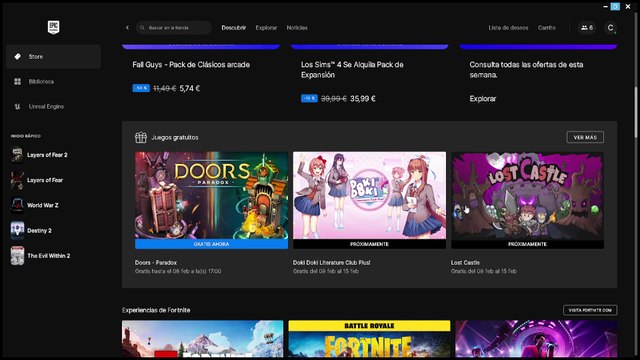Click the store search field
Viewport: 640px width, 360px height.
[174, 28]
